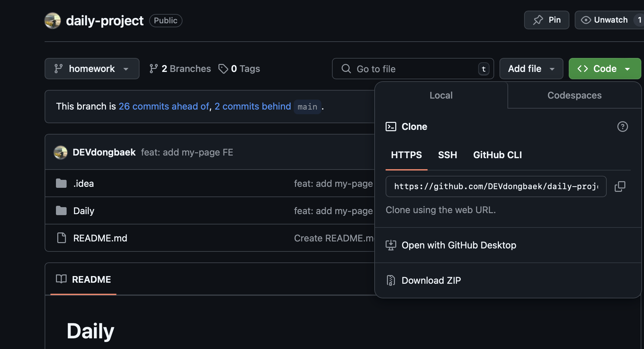This screenshot has width=644, height=349.
Task: Click the .idea folder icon
Action: (x=61, y=183)
